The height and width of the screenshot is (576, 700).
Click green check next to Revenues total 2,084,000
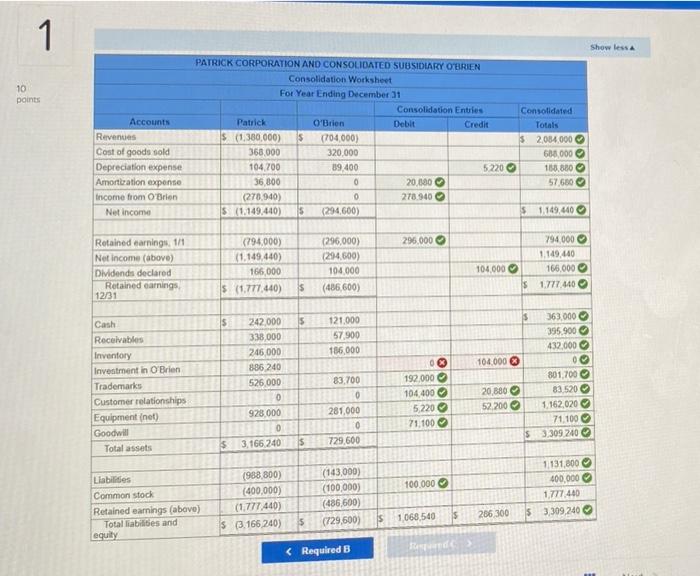pos(579,139)
